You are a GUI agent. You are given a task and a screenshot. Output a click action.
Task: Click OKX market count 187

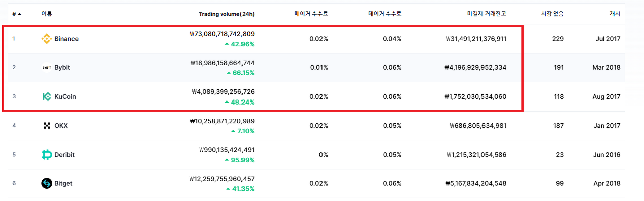558,126
